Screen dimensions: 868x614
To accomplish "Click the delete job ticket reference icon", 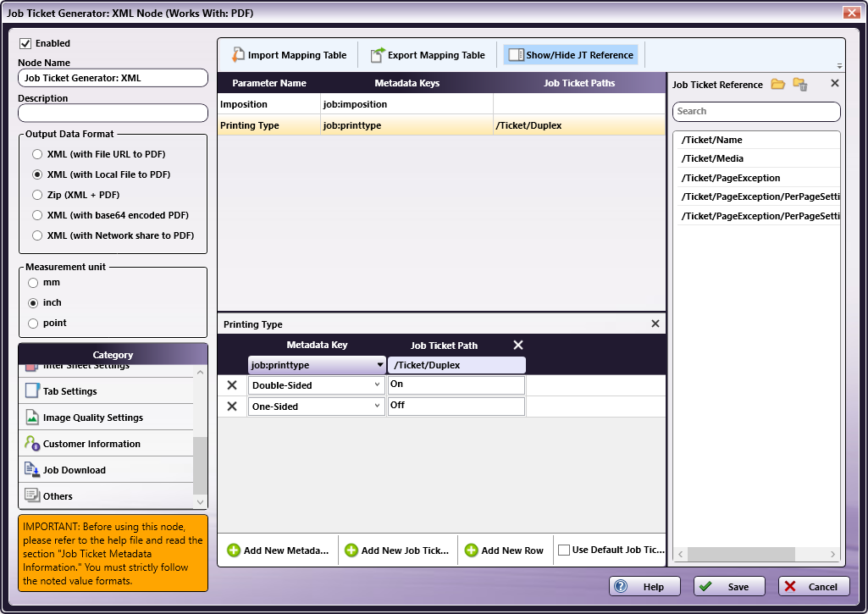I will (x=800, y=84).
